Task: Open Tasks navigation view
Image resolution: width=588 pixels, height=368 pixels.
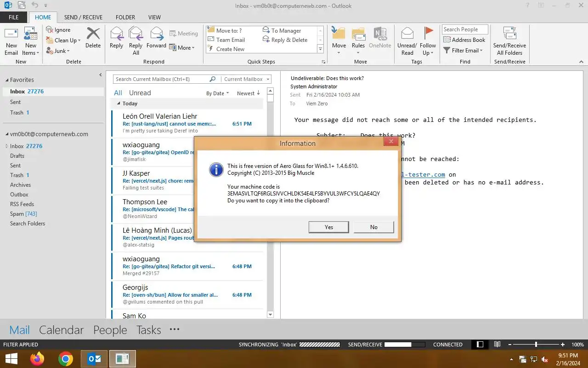Action: 148,330
